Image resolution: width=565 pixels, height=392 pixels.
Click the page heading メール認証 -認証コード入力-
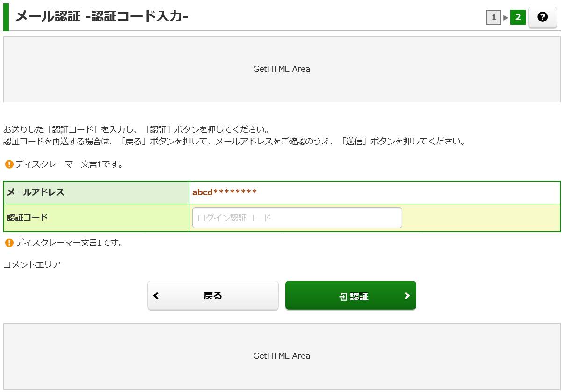102,17
